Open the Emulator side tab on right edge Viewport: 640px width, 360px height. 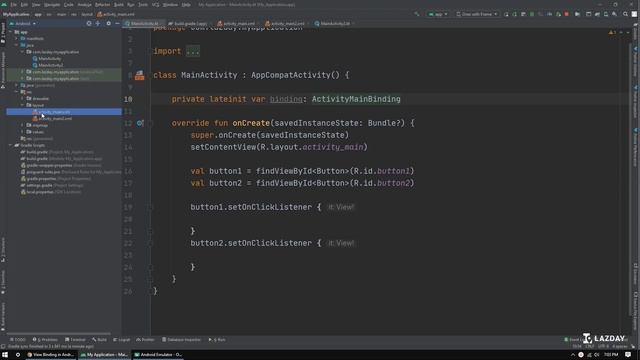click(636, 275)
